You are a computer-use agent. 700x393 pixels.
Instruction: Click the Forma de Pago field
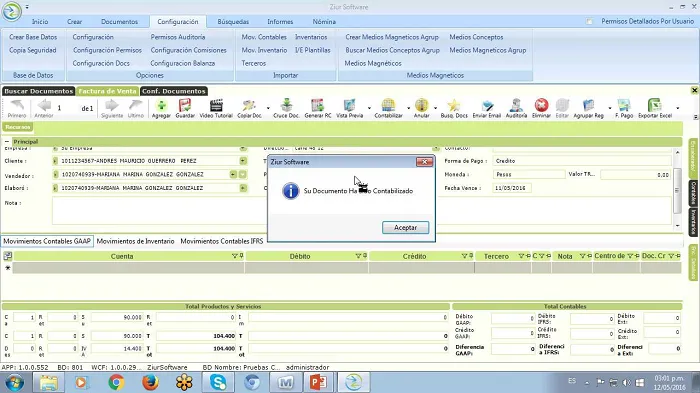(x=582, y=161)
